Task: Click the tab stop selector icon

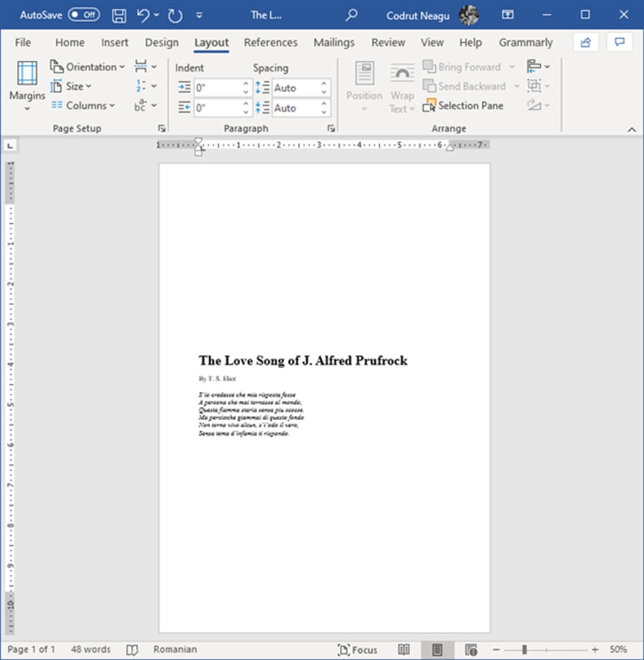Action: click(x=10, y=146)
